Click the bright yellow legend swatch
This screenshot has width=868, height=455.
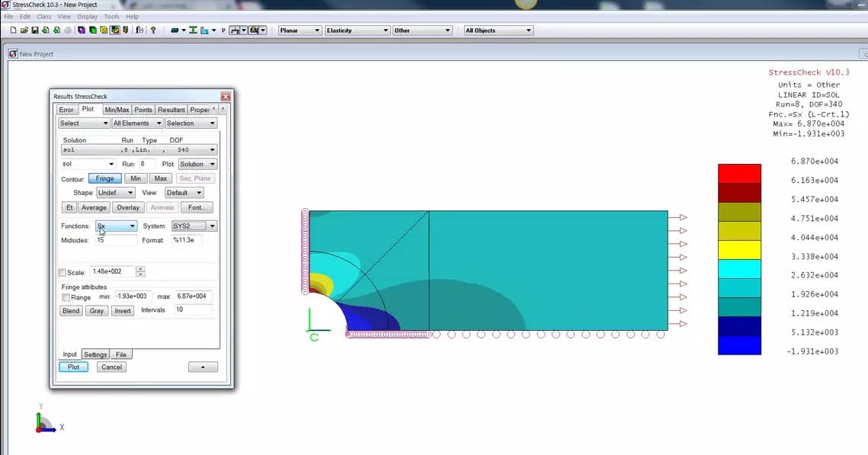[x=739, y=250]
